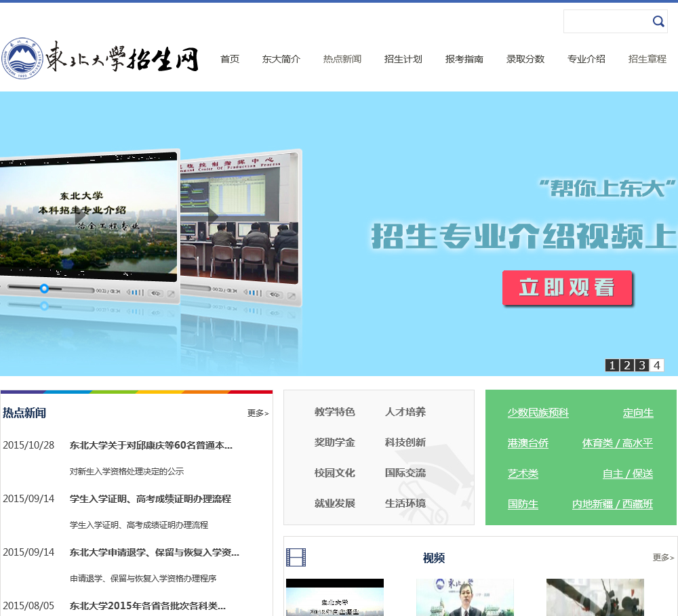The height and width of the screenshot is (616, 678).
Task: Open the 招生章程 menu item
Action: click(x=647, y=59)
